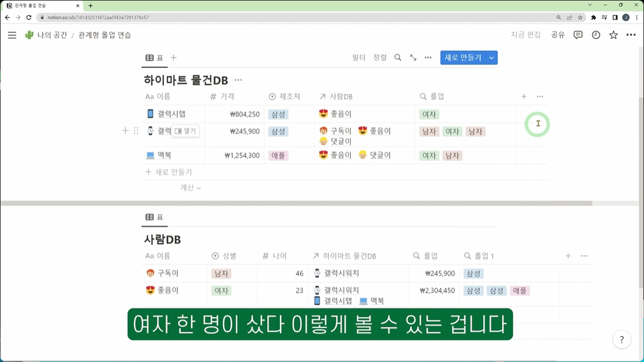Viewport: 644px width, 362px height.
Task: Open the 사람DB property options three dots
Action: [584, 256]
